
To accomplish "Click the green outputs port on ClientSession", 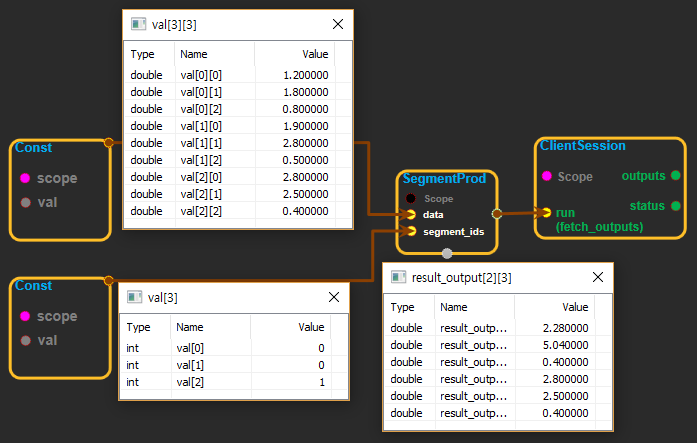I will (x=676, y=175).
